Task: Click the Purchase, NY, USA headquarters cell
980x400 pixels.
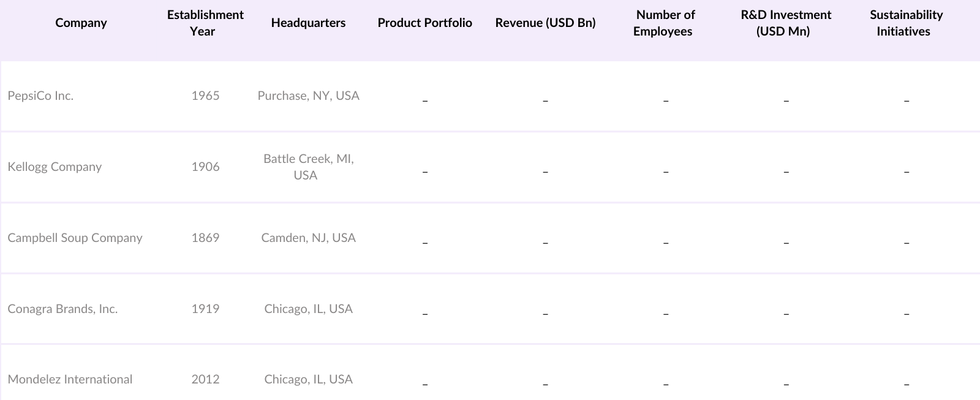Action: pos(308,96)
